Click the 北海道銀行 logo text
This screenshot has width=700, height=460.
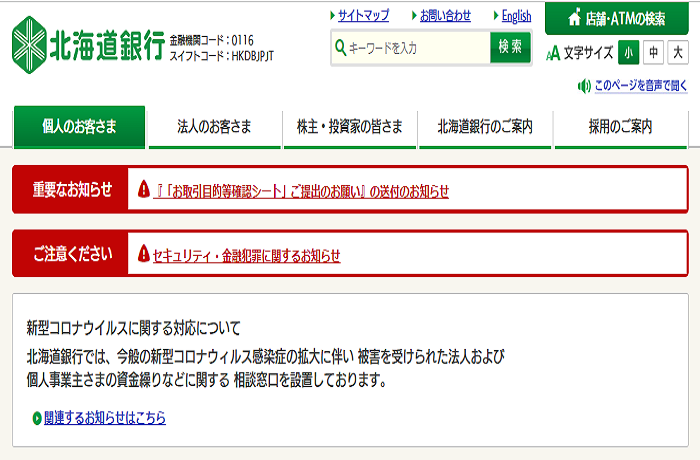point(107,46)
